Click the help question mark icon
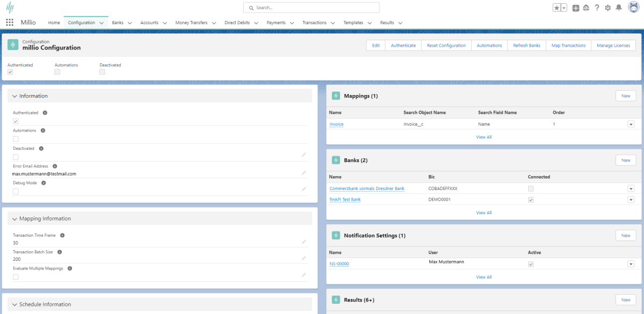Screen dimensions: 644x314 pyautogui.click(x=597, y=8)
